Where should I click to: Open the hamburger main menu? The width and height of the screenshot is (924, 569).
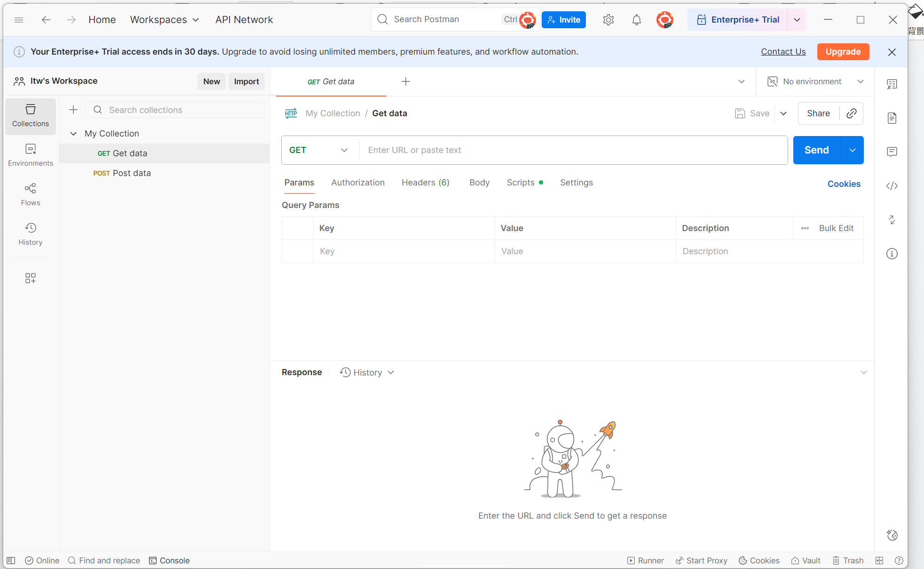(19, 20)
